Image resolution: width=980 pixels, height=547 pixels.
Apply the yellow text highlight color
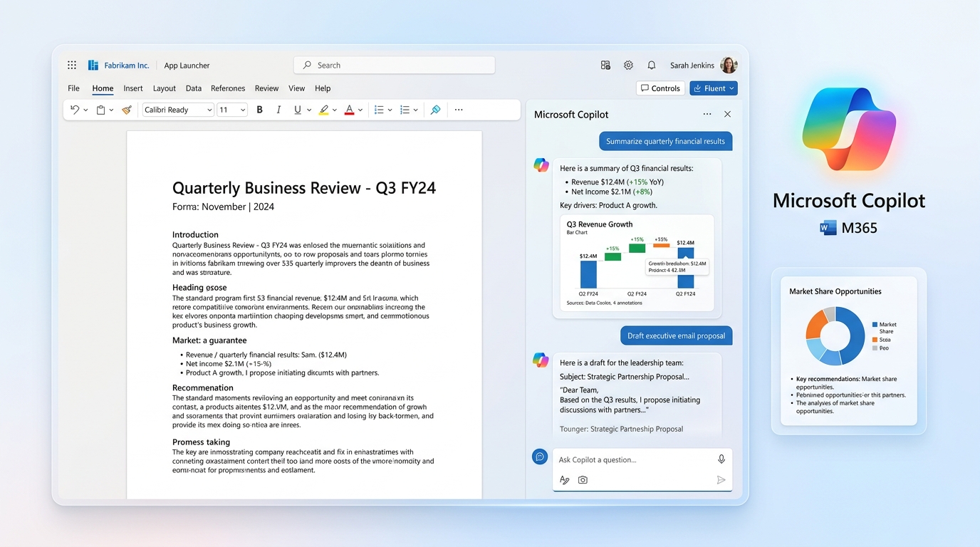point(323,110)
